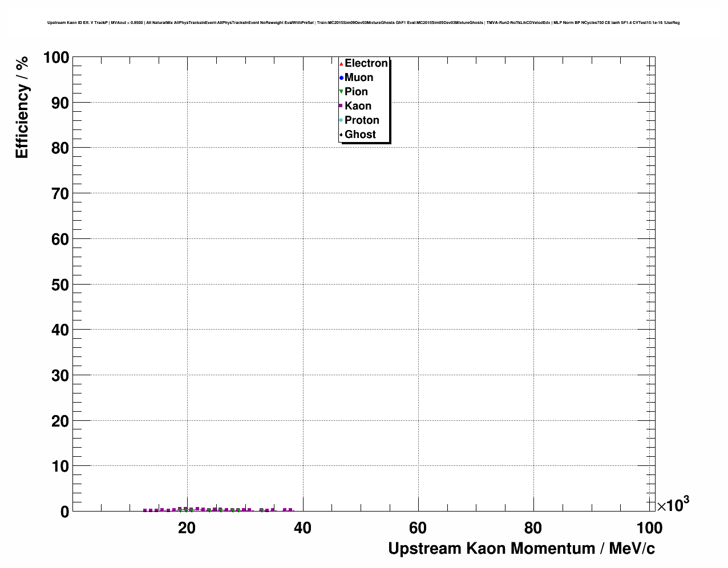Click the purple Kaon square legend marker

pyautogui.click(x=341, y=106)
